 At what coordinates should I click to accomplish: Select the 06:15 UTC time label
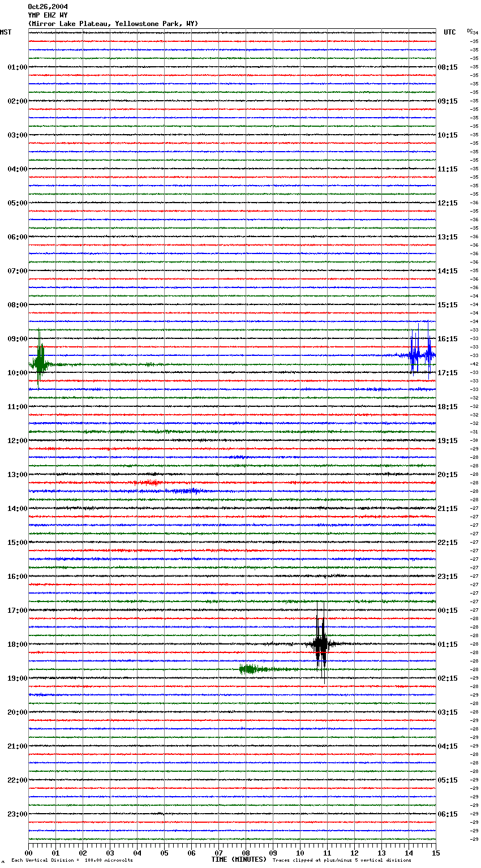click(448, 814)
